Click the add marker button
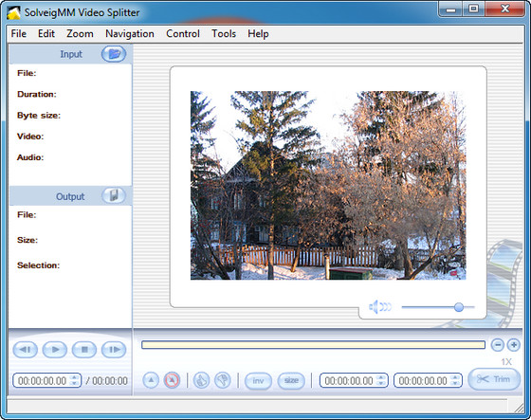The image size is (531, 420). click(151, 380)
